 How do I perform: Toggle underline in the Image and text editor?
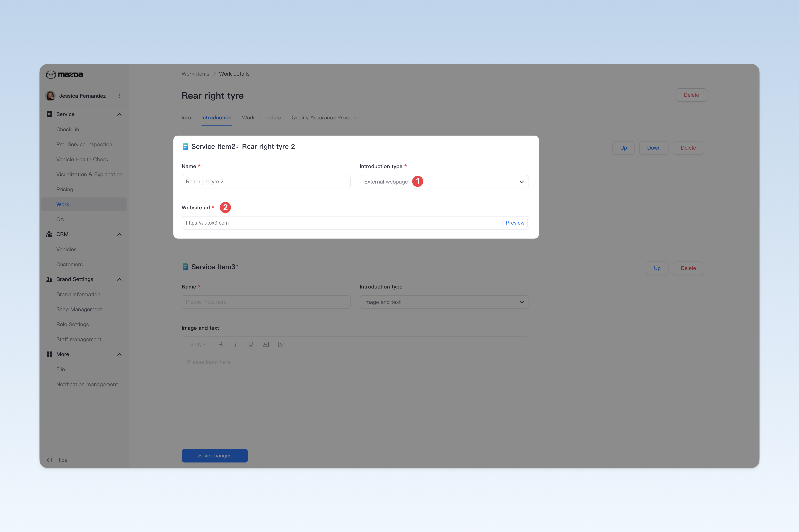click(251, 344)
